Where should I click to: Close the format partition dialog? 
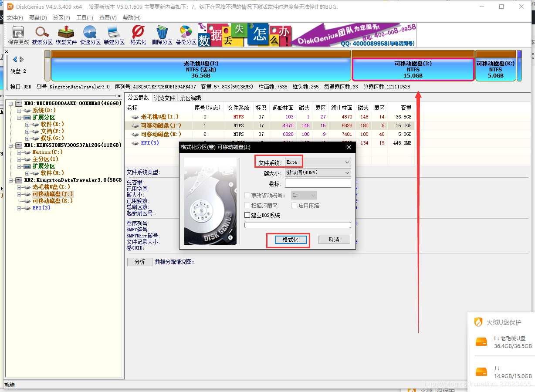click(349, 147)
